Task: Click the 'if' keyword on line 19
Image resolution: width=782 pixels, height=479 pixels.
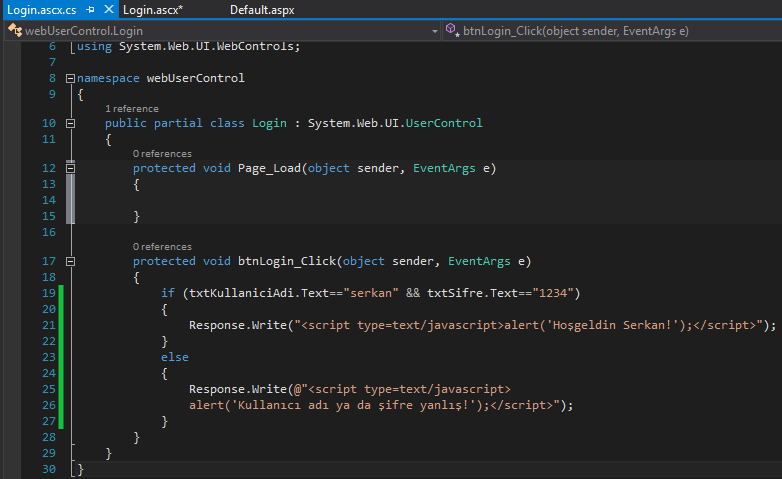Action: pyautogui.click(x=168, y=293)
